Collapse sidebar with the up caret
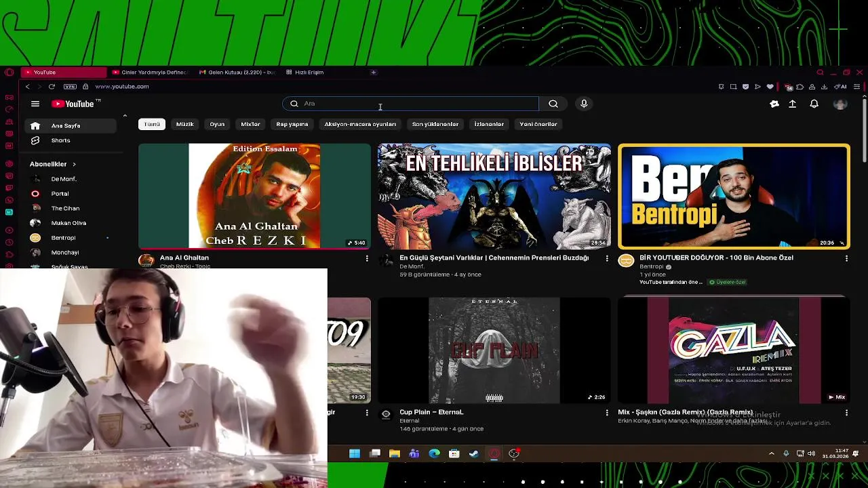Image resolution: width=868 pixels, height=488 pixels. click(125, 116)
